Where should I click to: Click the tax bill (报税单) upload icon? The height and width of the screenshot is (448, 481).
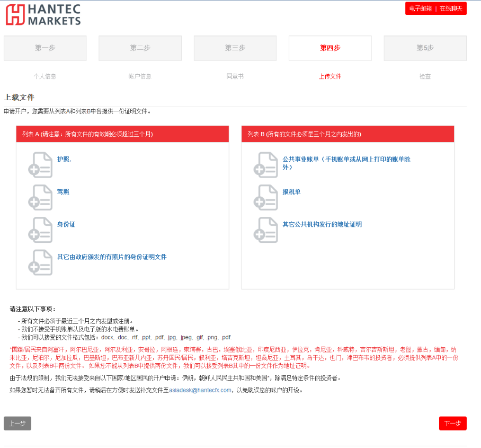point(265,197)
